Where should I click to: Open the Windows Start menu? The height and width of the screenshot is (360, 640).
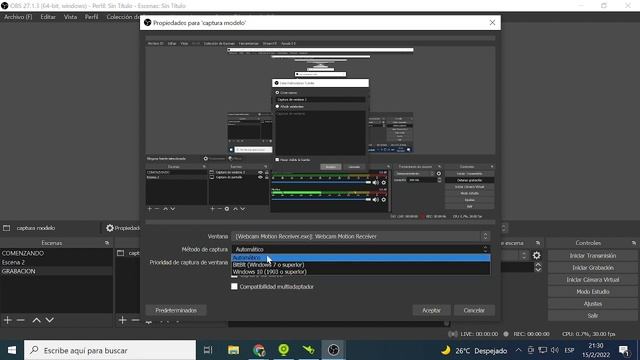click(12, 350)
